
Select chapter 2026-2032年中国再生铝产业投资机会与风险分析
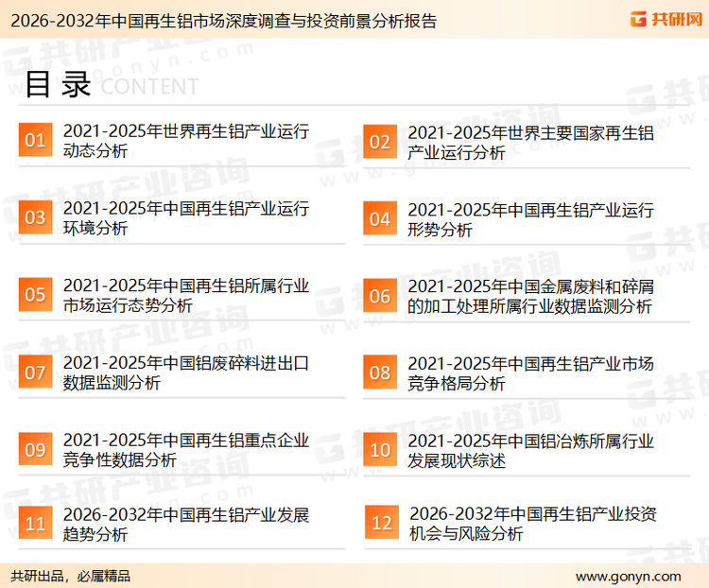click(x=532, y=524)
